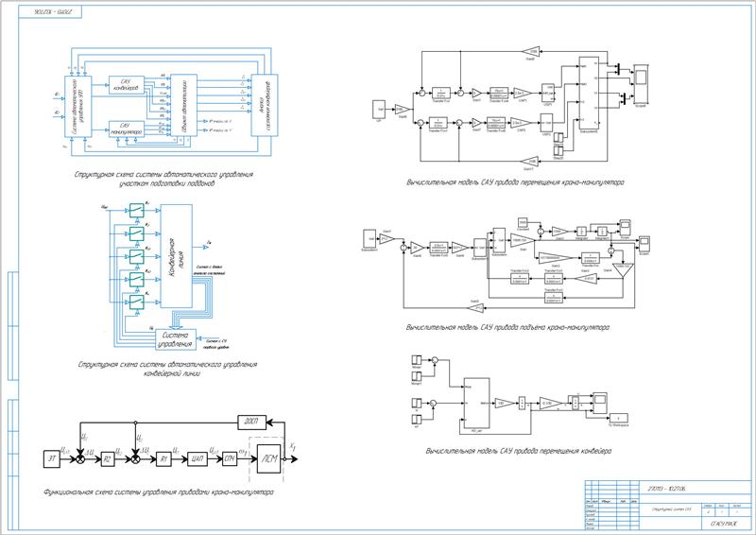Screen dimensions: 756x535
Task: Click the Integrator block in lifting drive model
Action: point(582,232)
